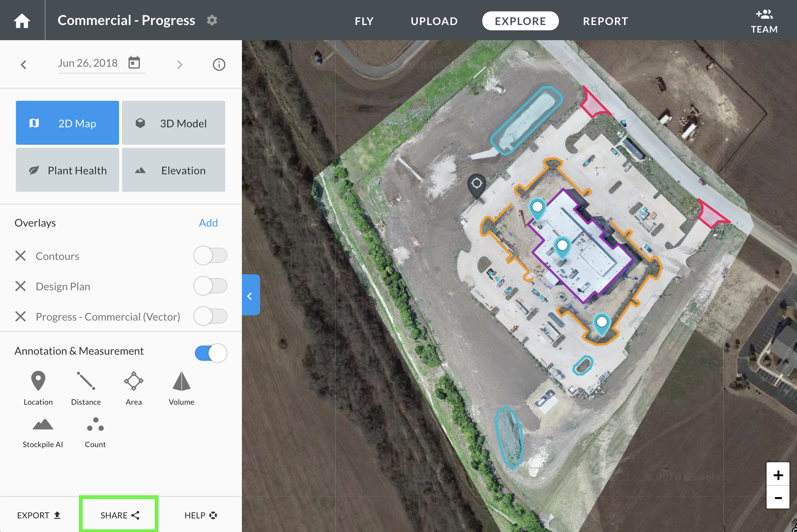Show map info icon
This screenshot has width=797, height=532.
click(219, 64)
